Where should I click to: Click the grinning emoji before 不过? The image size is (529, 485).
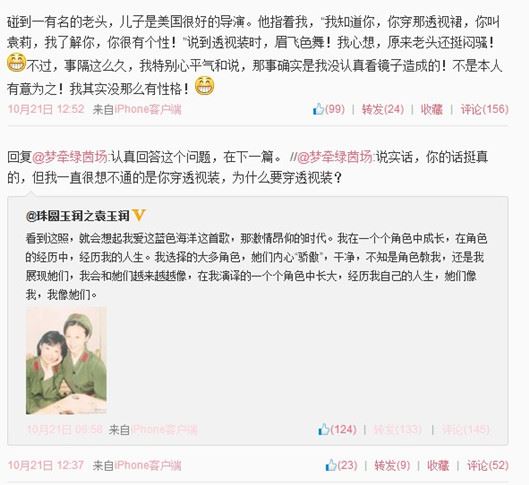pos(16,62)
